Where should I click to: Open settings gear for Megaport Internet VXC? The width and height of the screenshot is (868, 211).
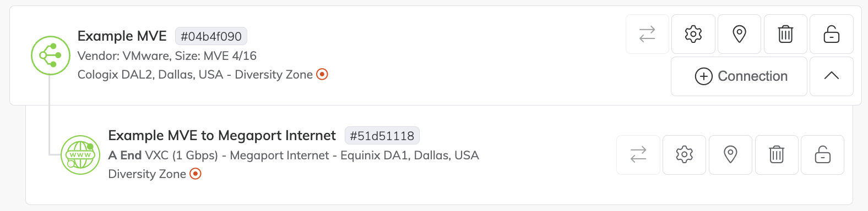(x=684, y=154)
